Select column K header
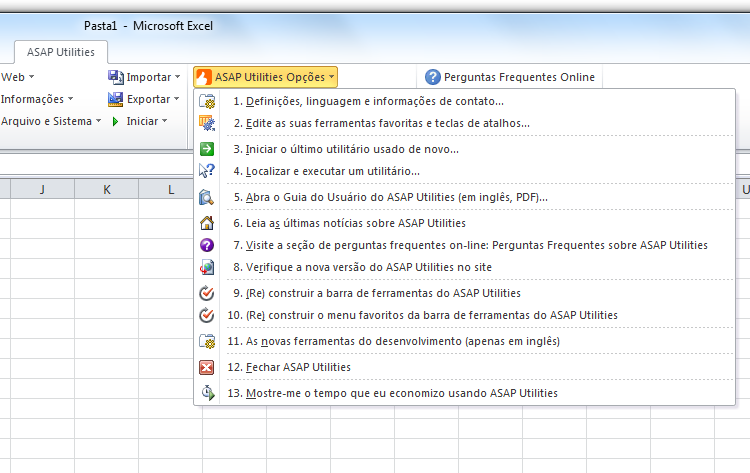750x473 pixels. [107, 189]
